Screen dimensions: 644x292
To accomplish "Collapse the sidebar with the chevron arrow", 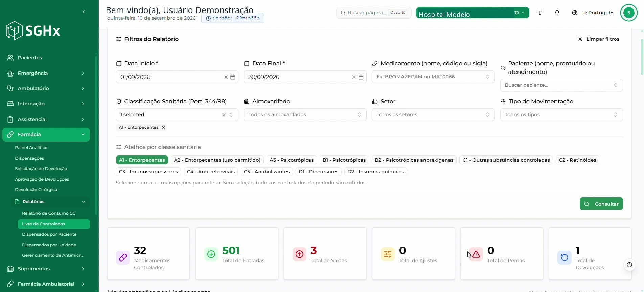I will (x=84, y=12).
